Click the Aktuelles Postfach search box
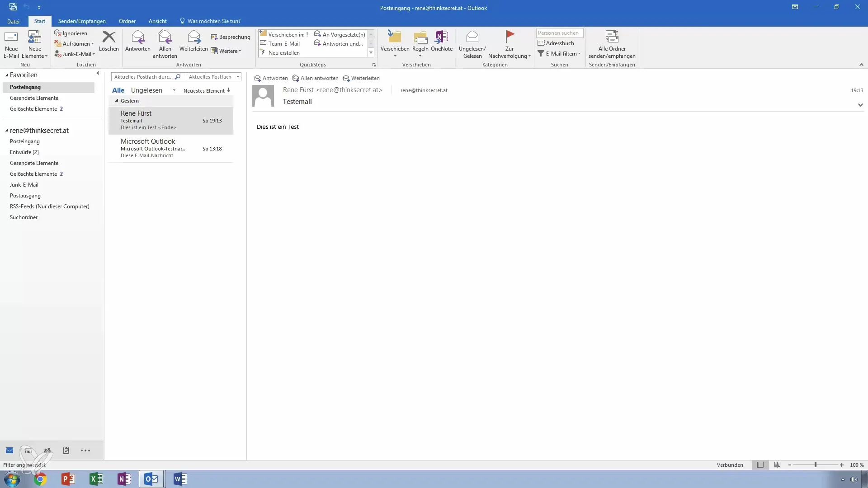Screen dimensions: 868x488 click(147, 77)
